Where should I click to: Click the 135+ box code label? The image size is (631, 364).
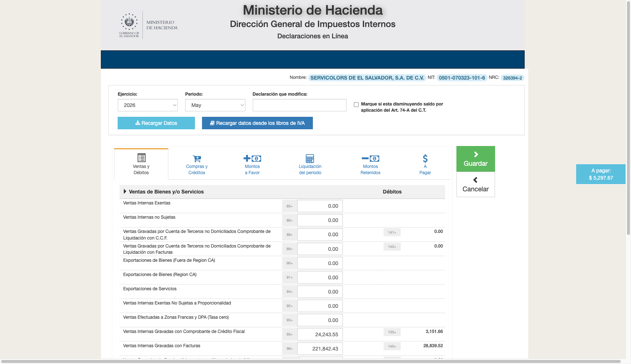[392, 332]
